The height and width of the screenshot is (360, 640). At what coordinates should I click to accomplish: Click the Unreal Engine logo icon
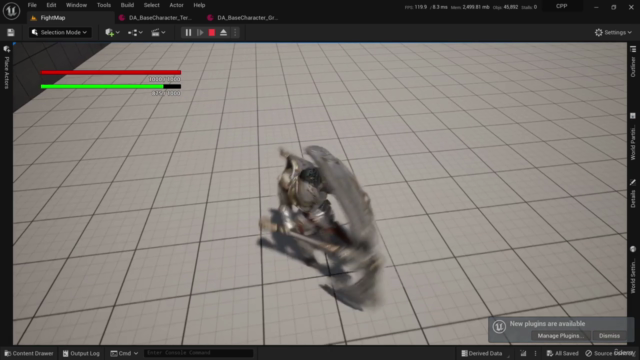pos(11,11)
